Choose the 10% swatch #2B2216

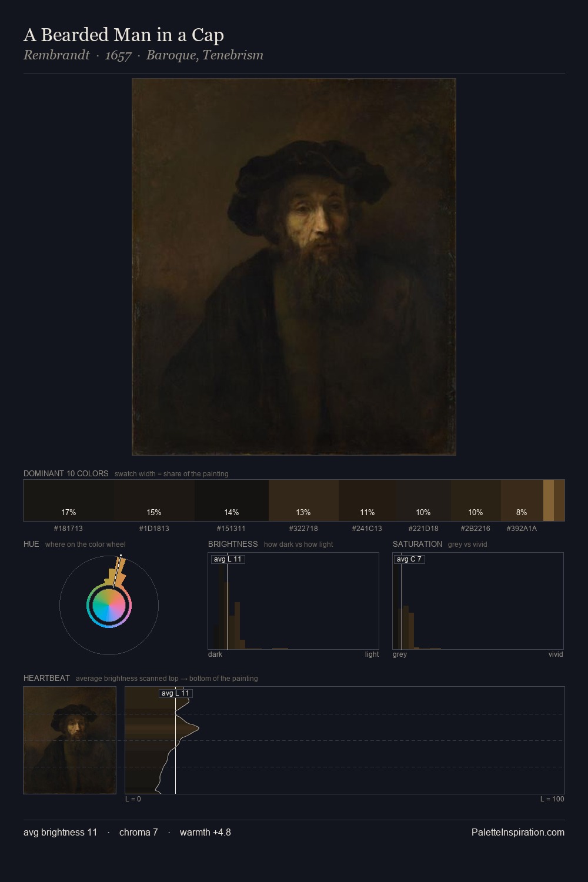(x=476, y=500)
